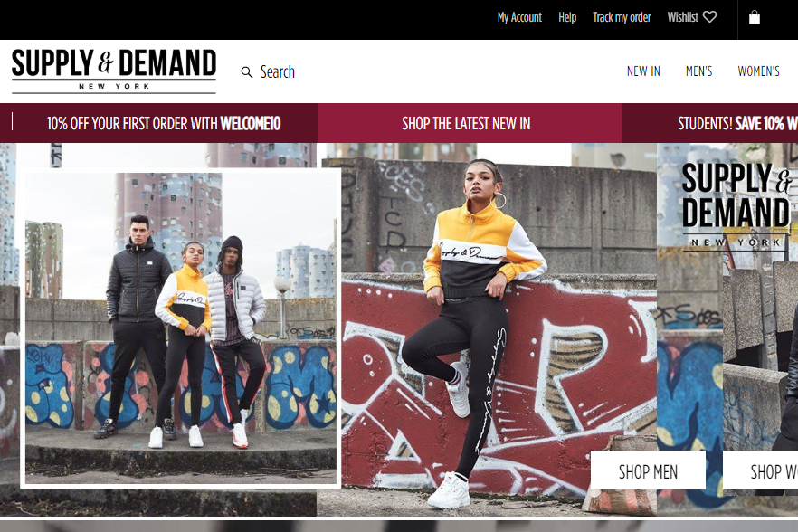This screenshot has width=798, height=532.
Task: Open the Help link
Action: (567, 17)
